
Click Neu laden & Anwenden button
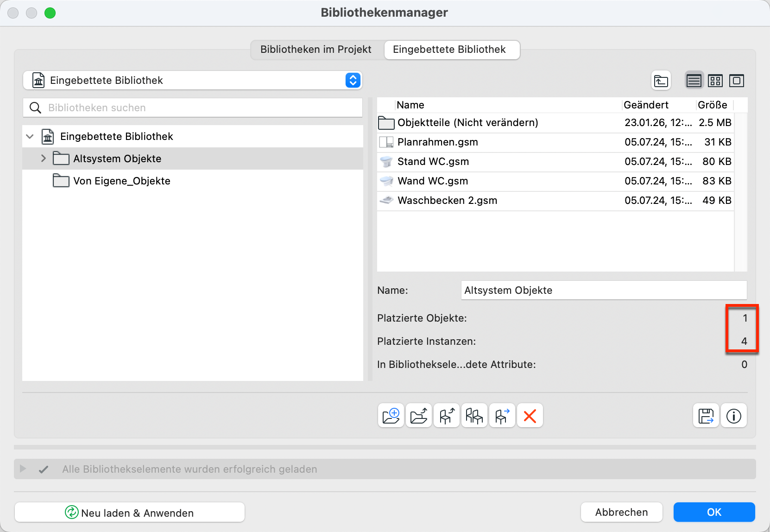[130, 513]
